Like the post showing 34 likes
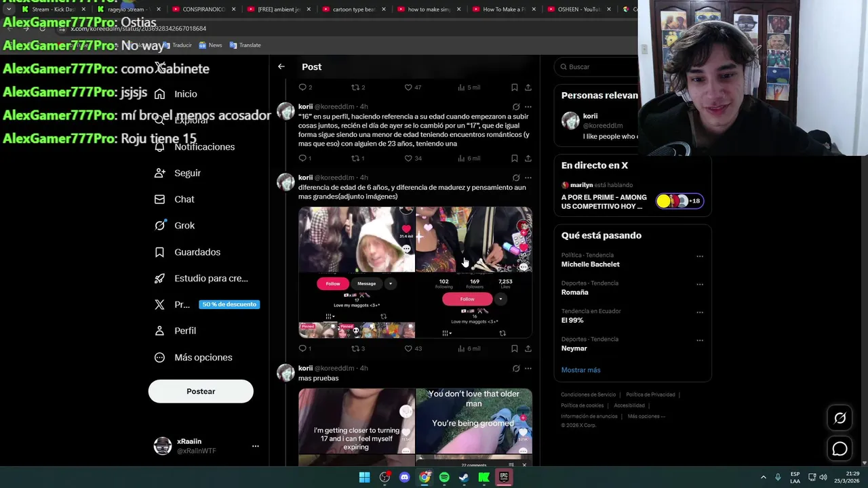Viewport: 868px width, 488px height. [408, 159]
